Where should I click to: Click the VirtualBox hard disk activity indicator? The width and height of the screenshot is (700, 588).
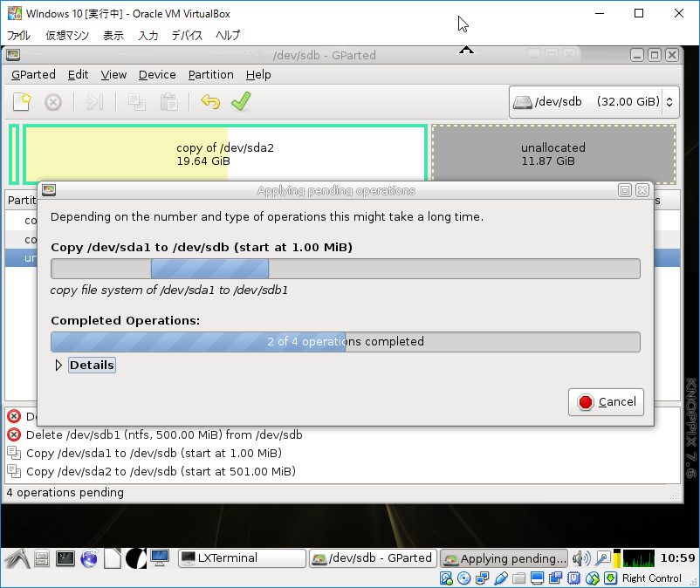(446, 578)
